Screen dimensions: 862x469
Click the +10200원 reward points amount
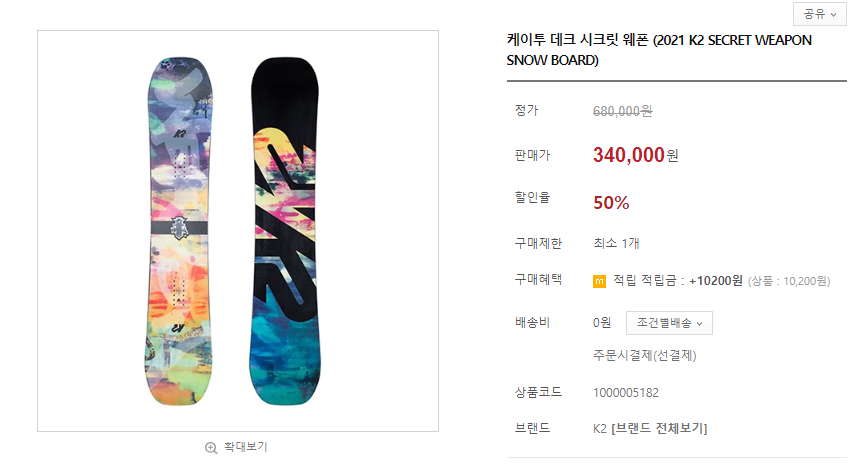716,281
